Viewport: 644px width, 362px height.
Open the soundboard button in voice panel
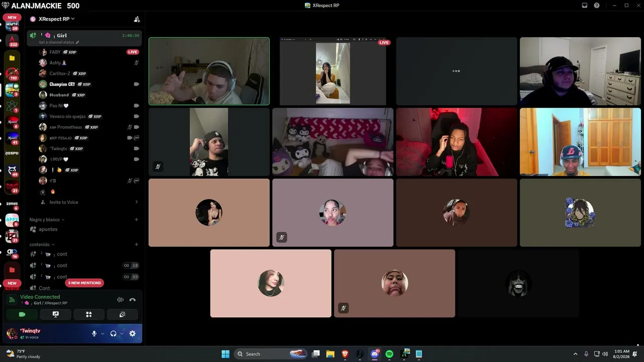(122, 314)
